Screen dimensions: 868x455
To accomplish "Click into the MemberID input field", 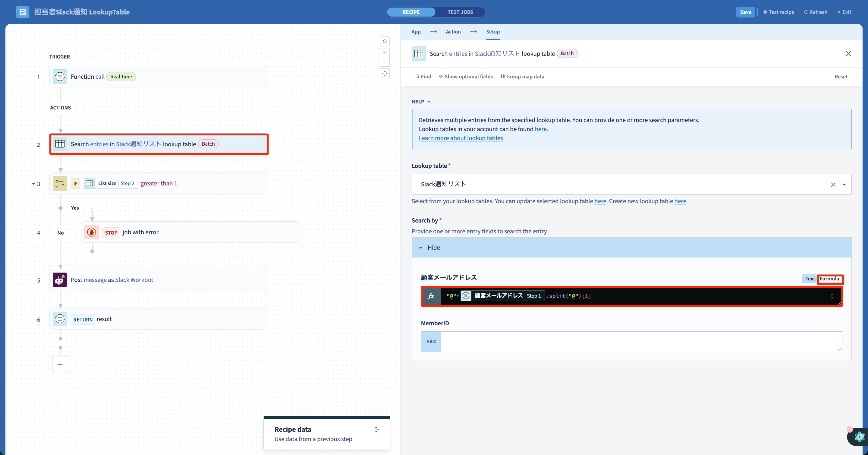I will click(x=641, y=342).
